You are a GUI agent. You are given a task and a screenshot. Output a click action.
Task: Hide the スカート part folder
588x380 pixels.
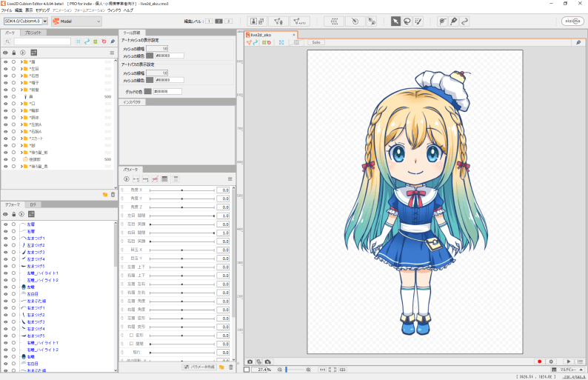[x=6, y=139]
